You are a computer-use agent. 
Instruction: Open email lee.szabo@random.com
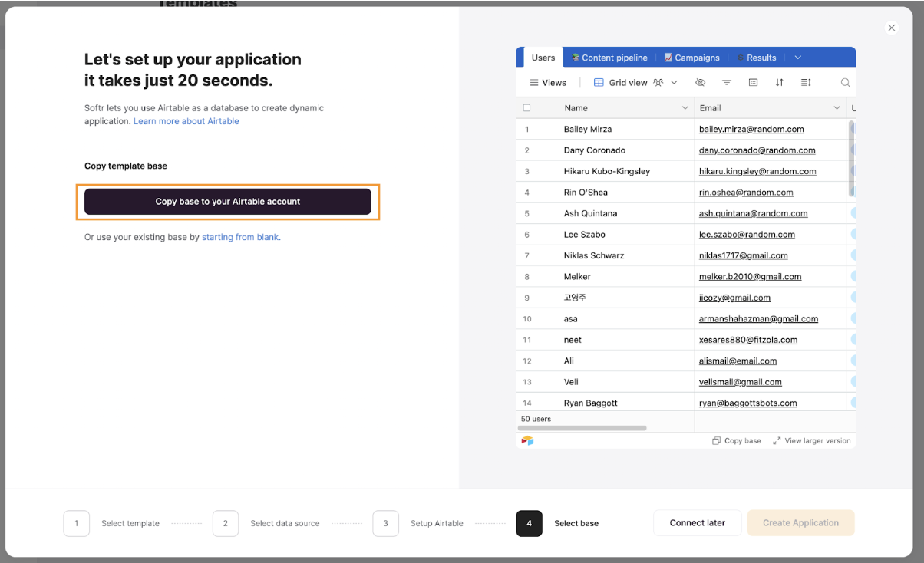point(747,235)
